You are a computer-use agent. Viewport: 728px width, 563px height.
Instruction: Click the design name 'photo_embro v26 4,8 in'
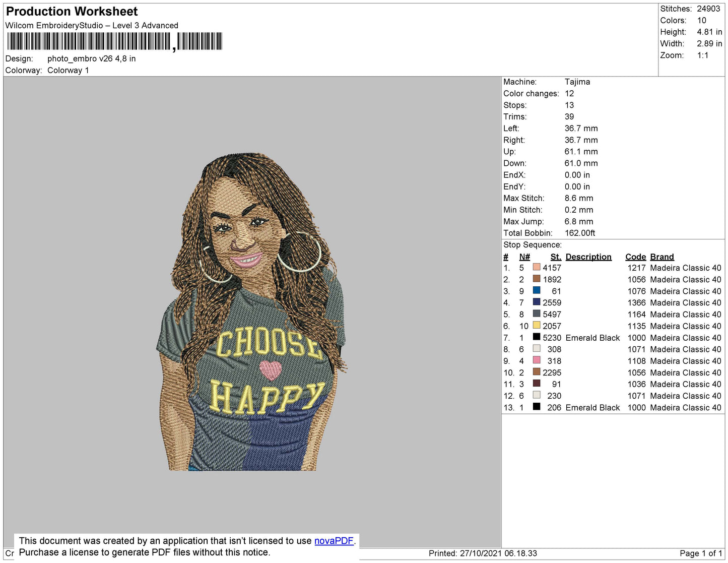92,58
